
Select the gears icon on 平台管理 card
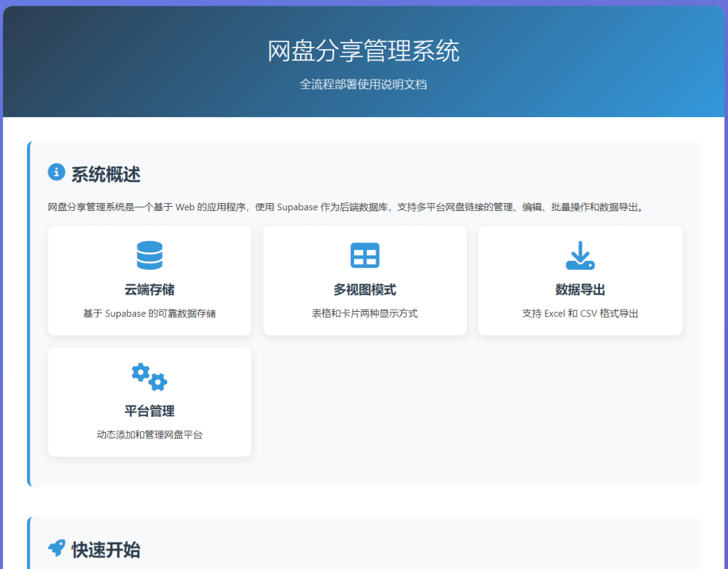point(149,376)
